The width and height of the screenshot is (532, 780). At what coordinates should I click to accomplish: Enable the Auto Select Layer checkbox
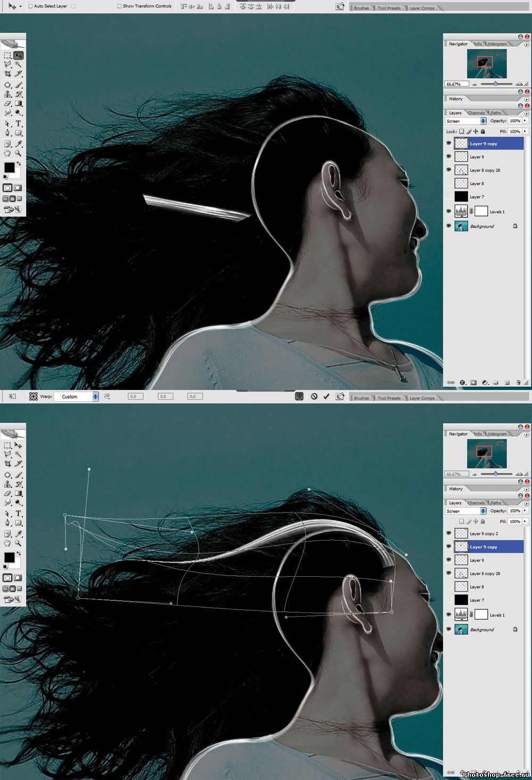pyautogui.click(x=31, y=6)
